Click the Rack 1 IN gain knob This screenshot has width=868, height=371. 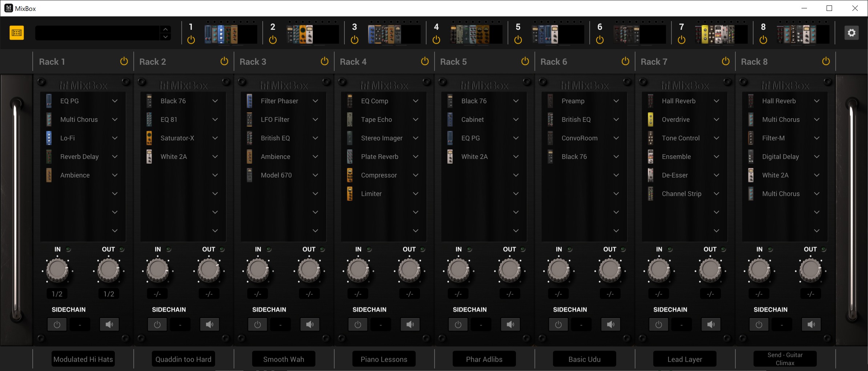click(57, 270)
